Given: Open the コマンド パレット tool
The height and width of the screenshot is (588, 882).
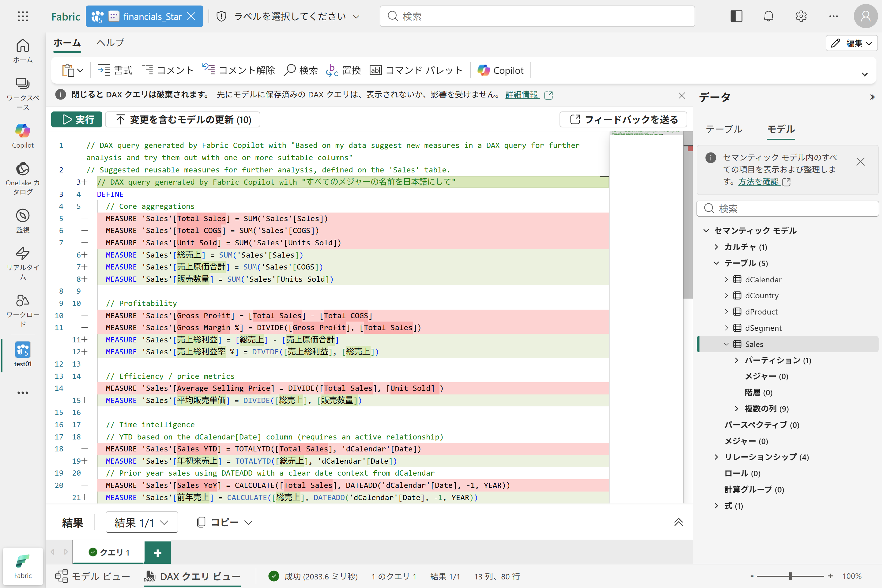Looking at the screenshot, I should pos(416,70).
